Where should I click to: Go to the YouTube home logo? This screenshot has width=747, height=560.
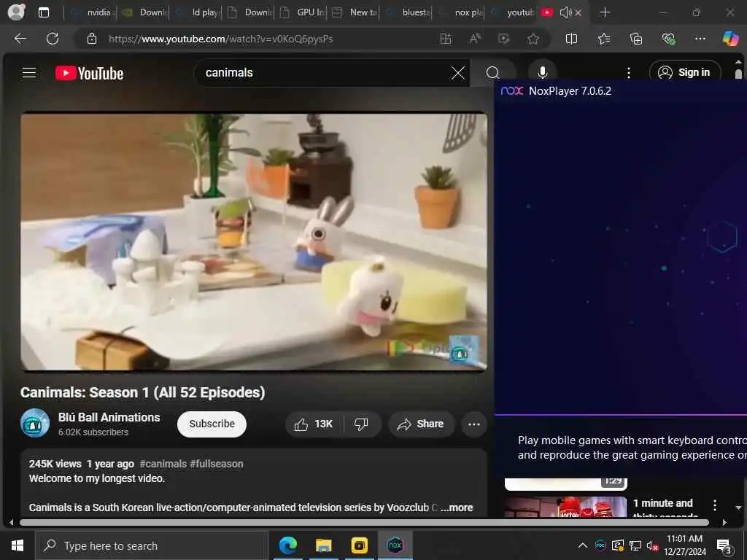[89, 73]
